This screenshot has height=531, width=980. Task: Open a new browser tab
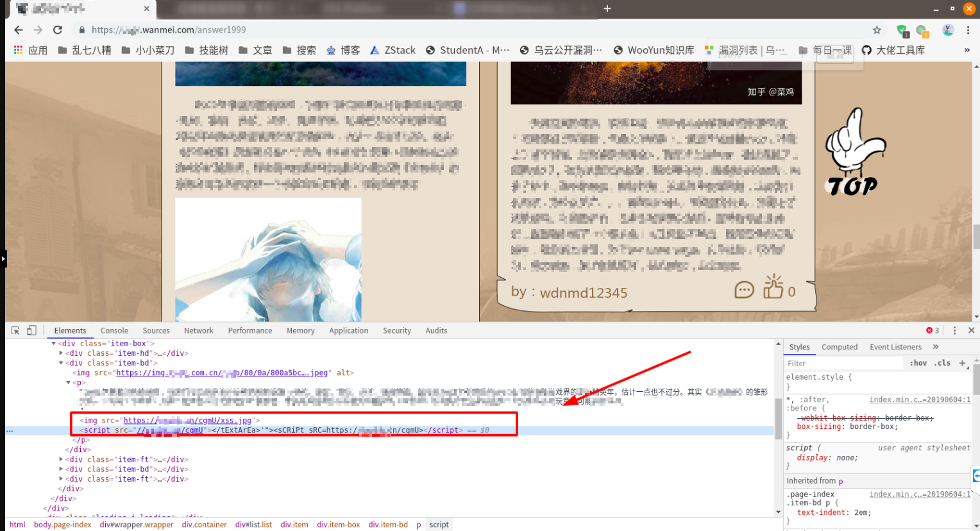607,8
